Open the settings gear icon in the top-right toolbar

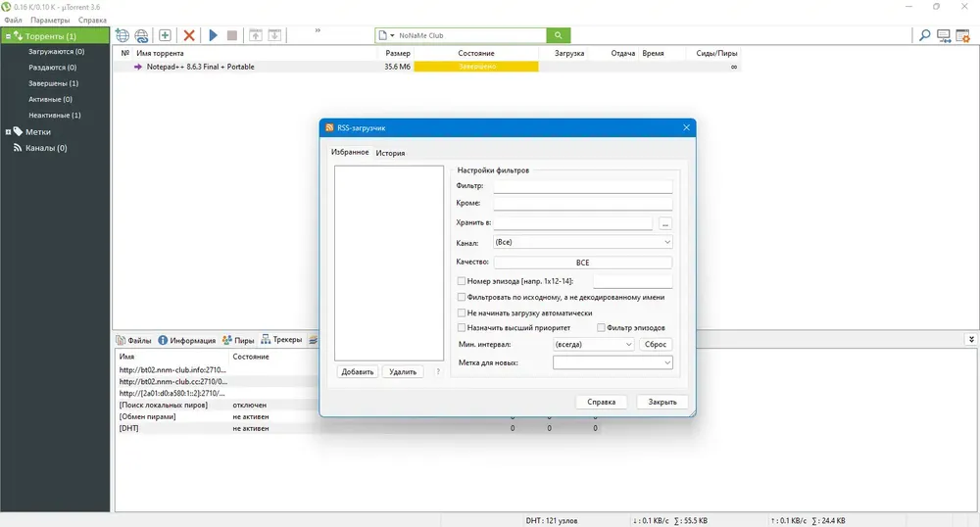click(x=962, y=36)
